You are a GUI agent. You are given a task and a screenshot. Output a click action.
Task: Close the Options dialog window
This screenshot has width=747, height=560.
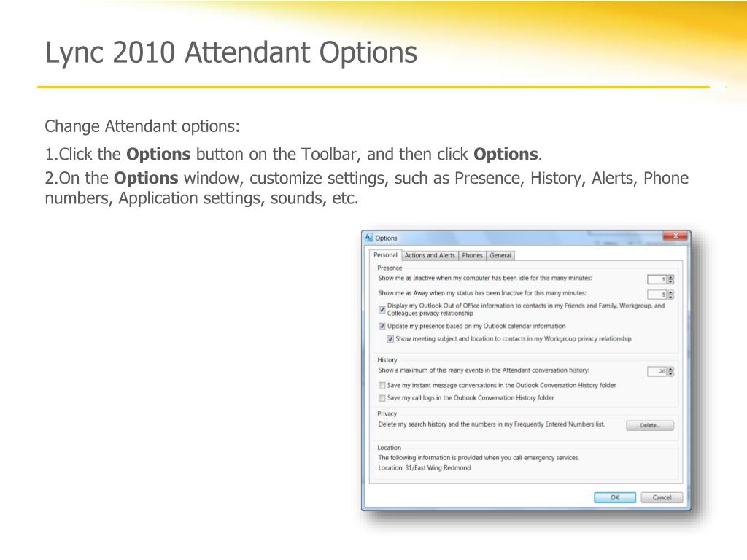coord(675,236)
